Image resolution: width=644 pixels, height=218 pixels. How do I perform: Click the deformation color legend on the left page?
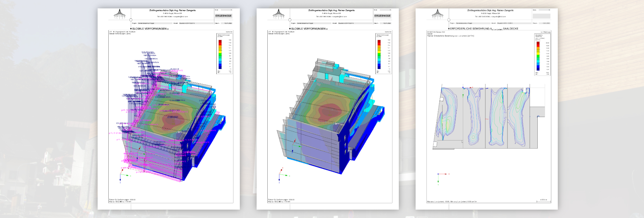pos(224,54)
